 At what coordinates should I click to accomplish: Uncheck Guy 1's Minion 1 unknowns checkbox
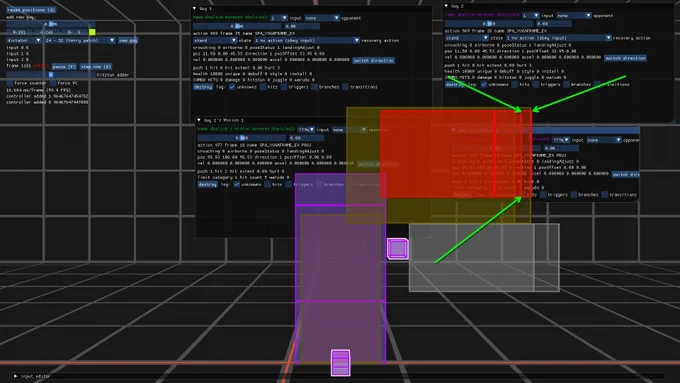236,184
